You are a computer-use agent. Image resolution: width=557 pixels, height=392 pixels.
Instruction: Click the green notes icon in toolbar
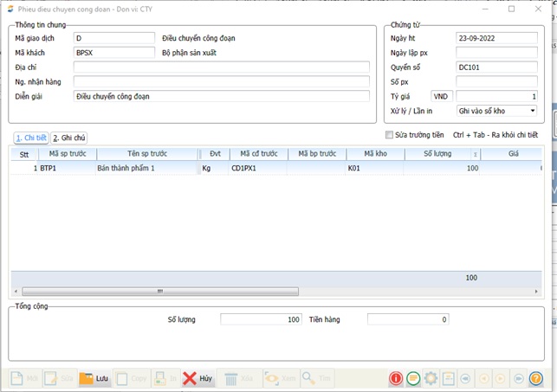click(413, 378)
